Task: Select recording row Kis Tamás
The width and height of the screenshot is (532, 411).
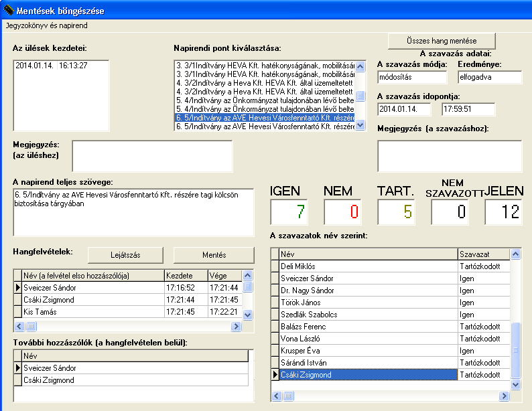Action: click(128, 312)
